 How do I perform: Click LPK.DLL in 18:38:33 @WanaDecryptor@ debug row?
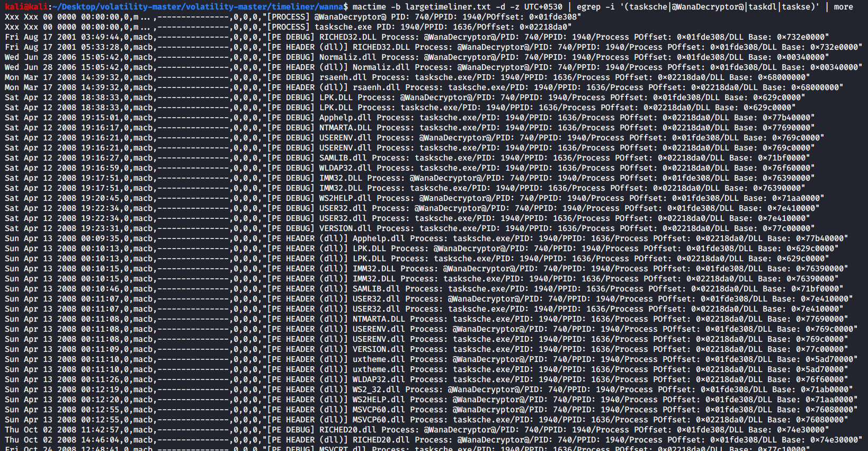click(x=336, y=97)
